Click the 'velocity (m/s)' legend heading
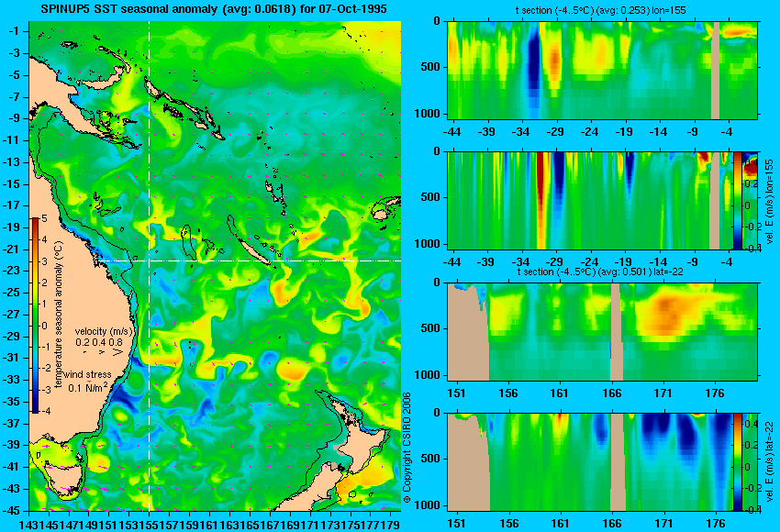The height and width of the screenshot is (532, 780). point(105,331)
